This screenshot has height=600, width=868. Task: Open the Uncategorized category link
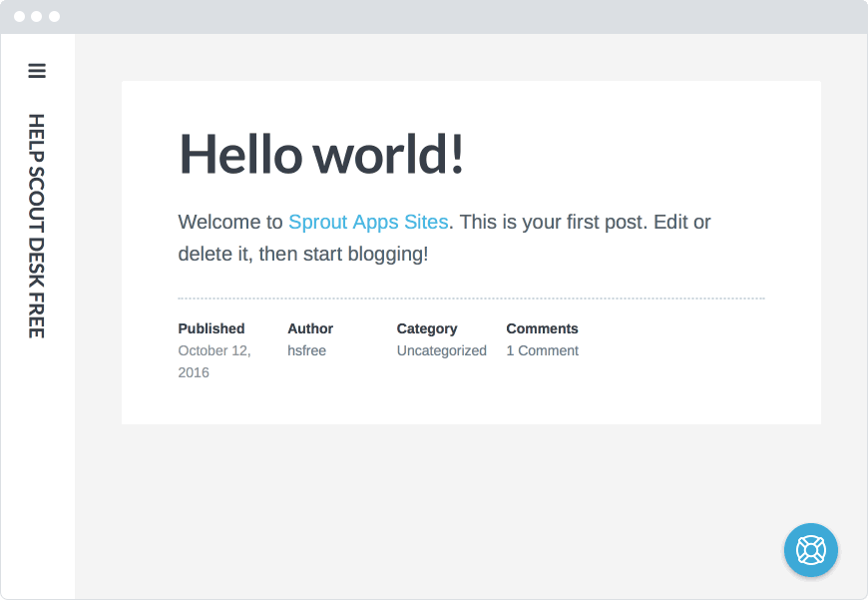tap(442, 350)
